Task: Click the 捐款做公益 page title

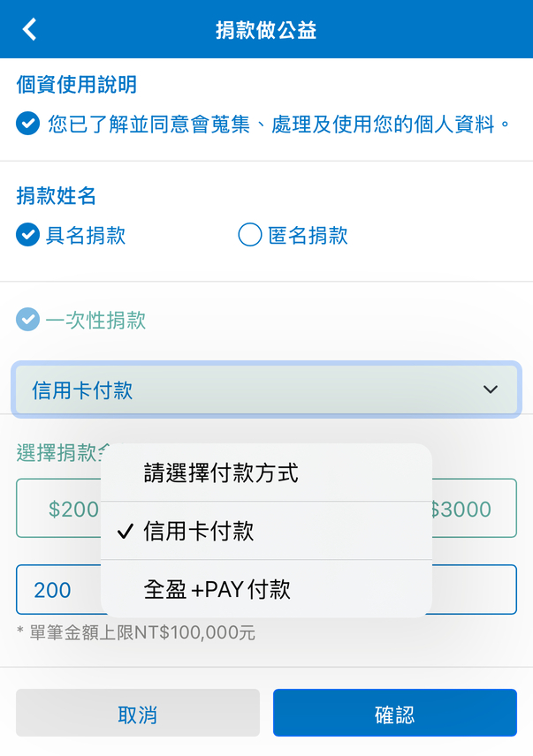Action: point(266,30)
